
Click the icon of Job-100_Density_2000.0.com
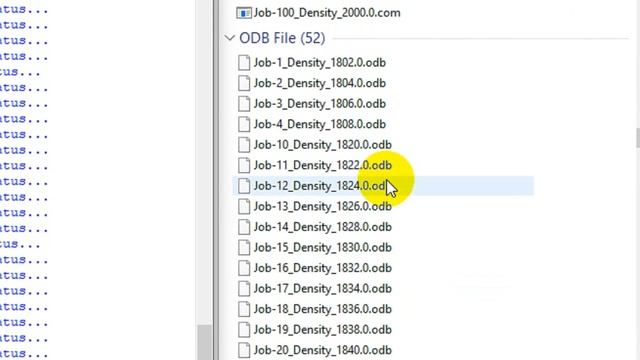point(244,13)
